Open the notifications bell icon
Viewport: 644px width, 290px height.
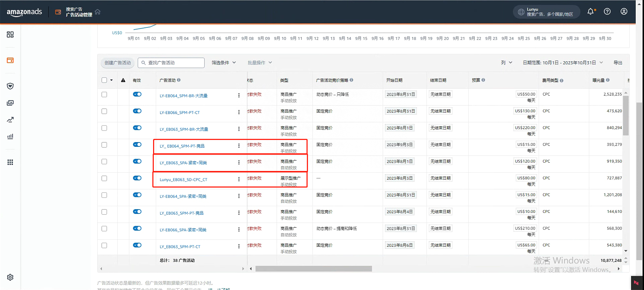[x=590, y=12]
